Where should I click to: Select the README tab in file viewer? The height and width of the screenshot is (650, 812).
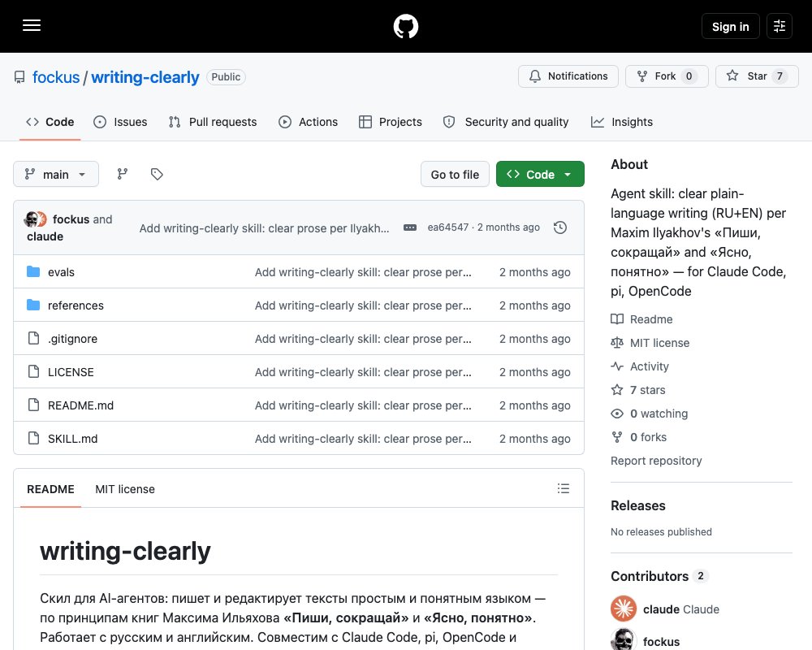[50, 489]
